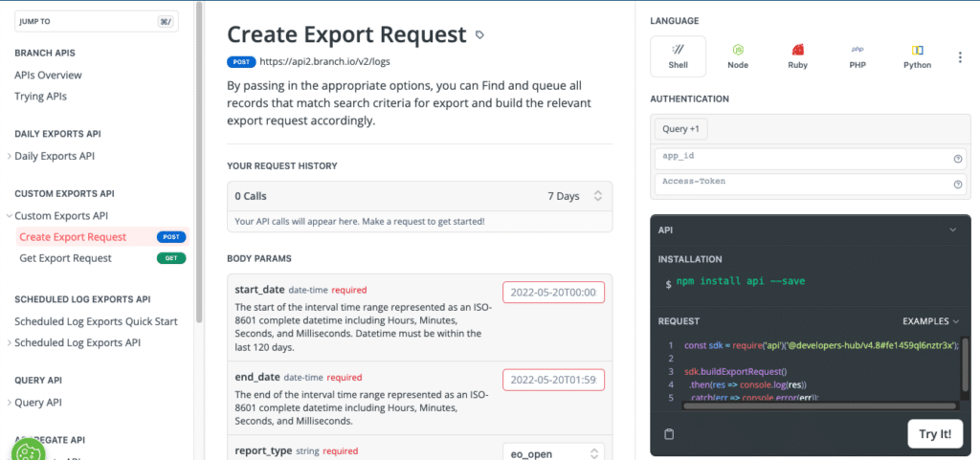Click the tag icon beside Create Export Request title
Viewport: 980px width, 460px height.
point(479,35)
